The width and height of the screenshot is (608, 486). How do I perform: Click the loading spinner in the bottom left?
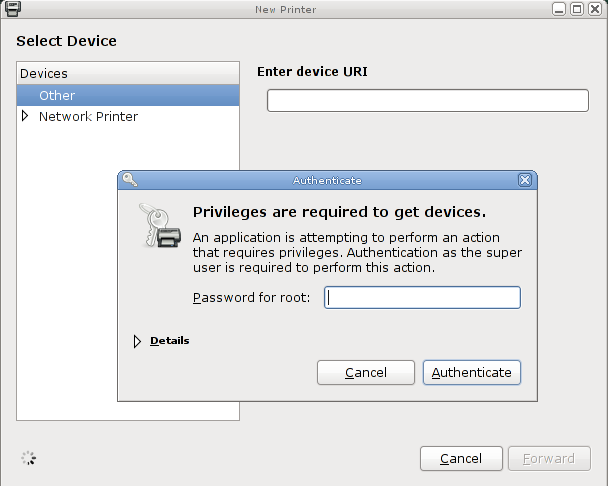(x=29, y=458)
